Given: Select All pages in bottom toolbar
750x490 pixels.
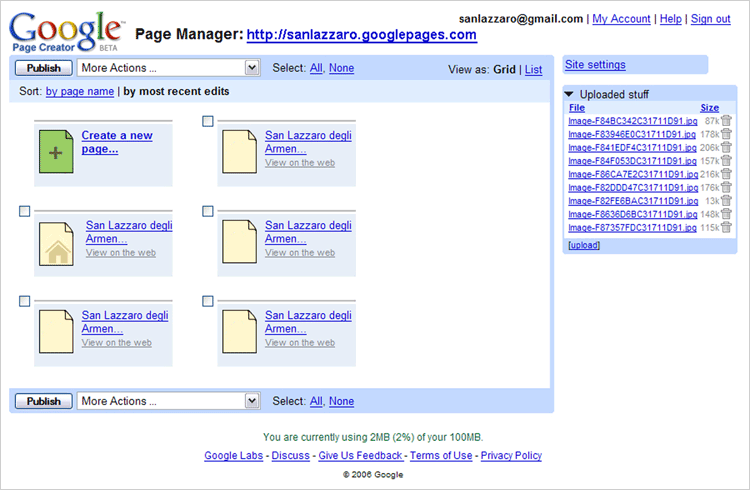Looking at the screenshot, I should (316, 401).
